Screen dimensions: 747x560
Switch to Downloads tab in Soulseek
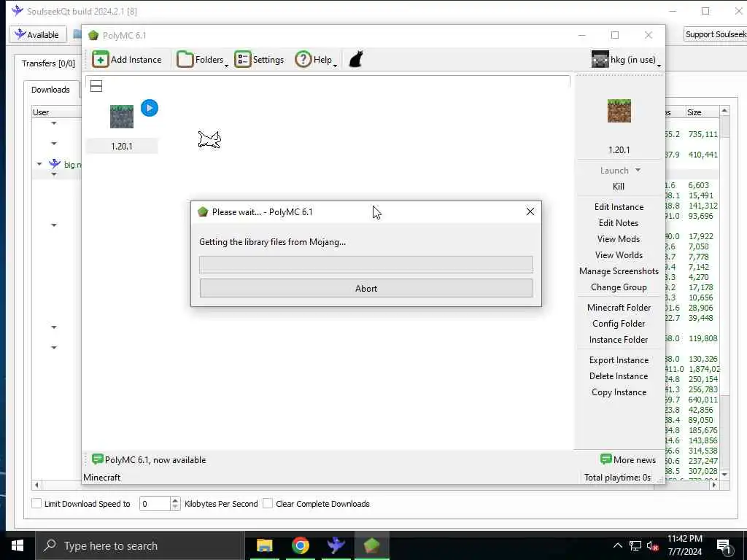(x=50, y=90)
